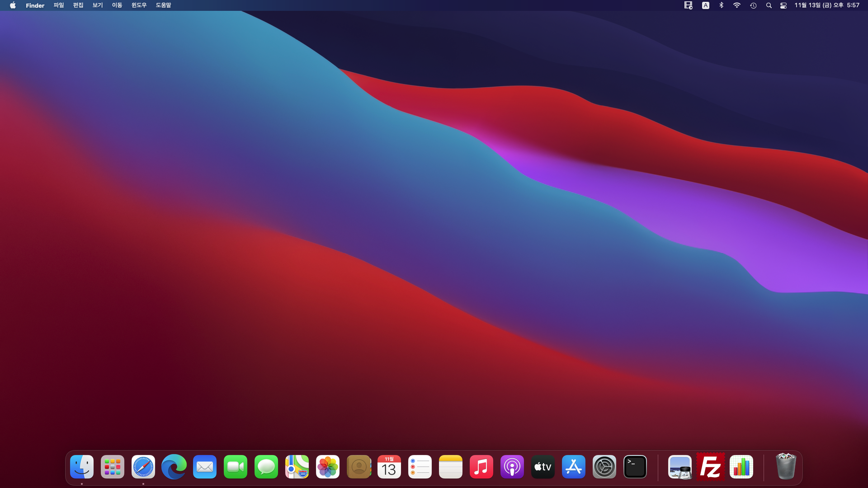The image size is (868, 488).
Task: Open the App Store from Dock
Action: pos(574,467)
